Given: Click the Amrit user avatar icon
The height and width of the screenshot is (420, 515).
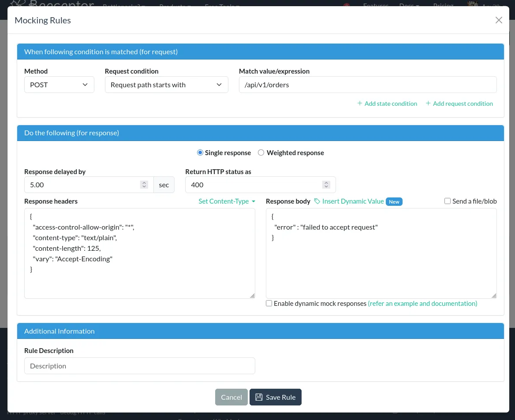Looking at the screenshot, I should coord(472,5).
